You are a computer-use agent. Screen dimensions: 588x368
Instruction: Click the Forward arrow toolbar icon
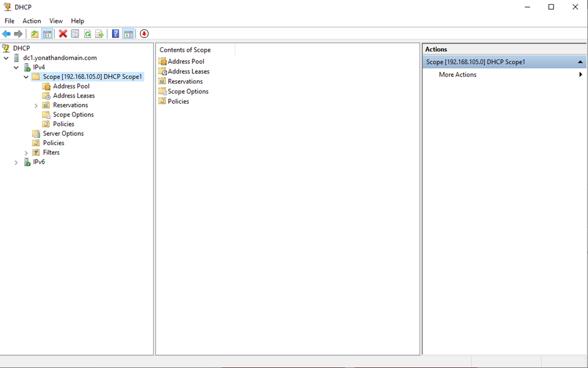tap(18, 34)
